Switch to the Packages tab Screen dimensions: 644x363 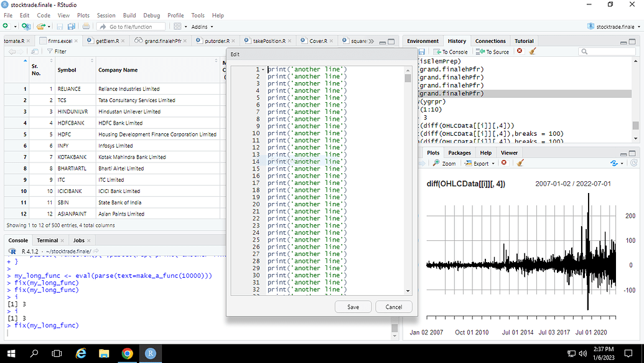pos(459,153)
